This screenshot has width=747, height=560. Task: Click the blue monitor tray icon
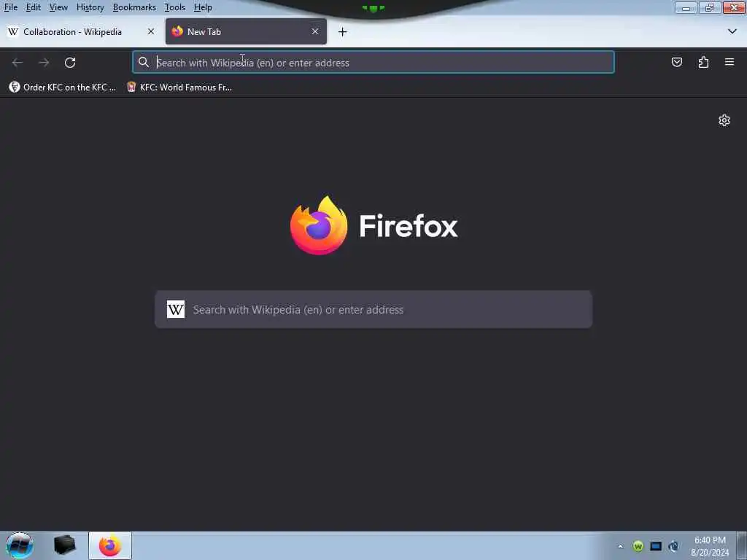tap(656, 546)
